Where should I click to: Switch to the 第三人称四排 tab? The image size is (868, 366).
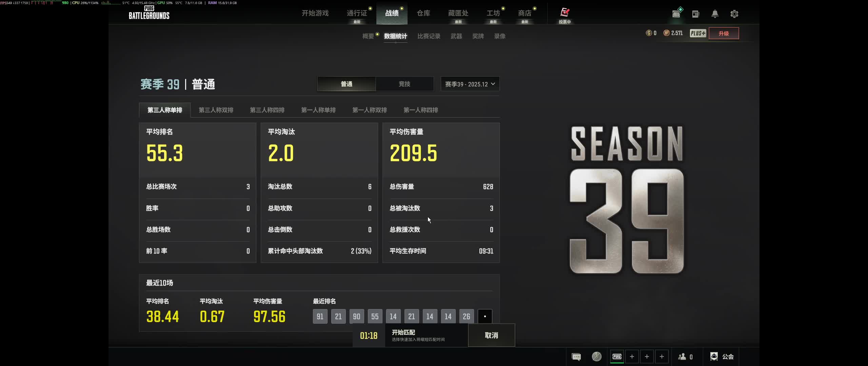(x=267, y=110)
